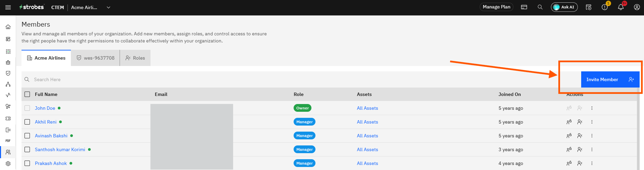The image size is (644, 170).
Task: Open the PDF icon in sidebar
Action: pos(8,141)
